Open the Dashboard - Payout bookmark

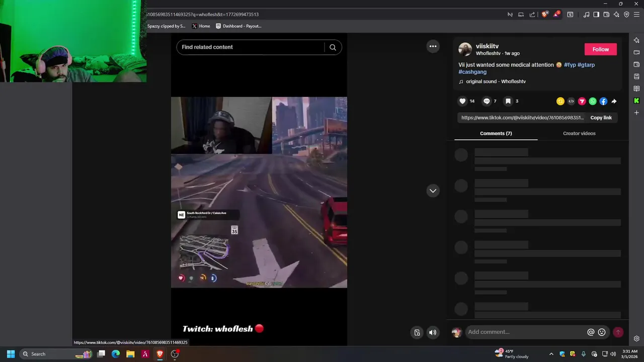(x=239, y=26)
